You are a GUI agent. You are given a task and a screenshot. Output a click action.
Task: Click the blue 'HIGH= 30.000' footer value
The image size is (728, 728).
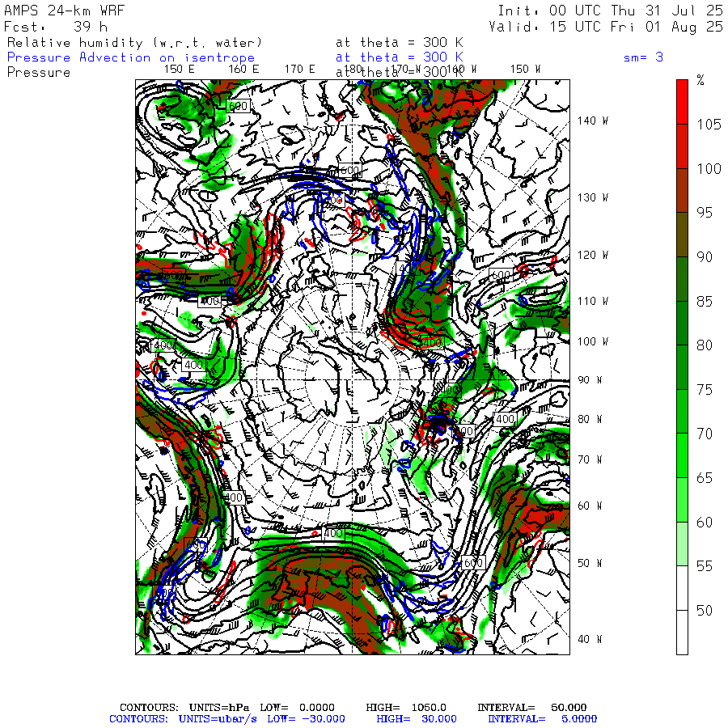coord(417,719)
